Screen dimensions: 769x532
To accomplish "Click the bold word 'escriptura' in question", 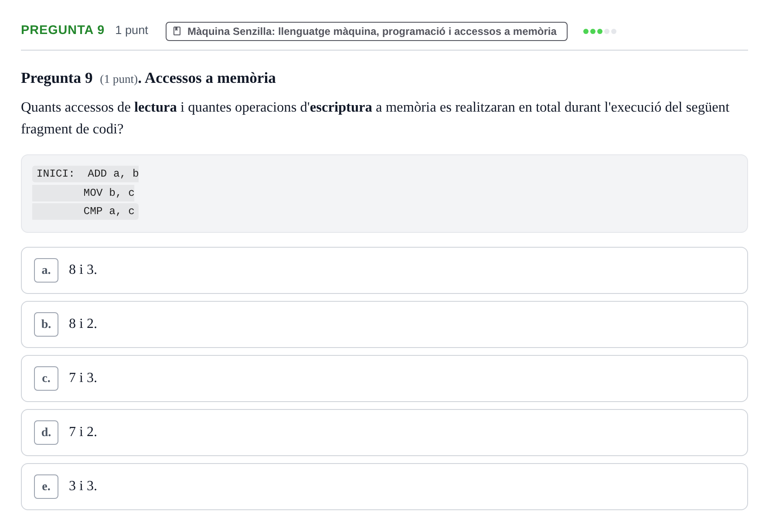I will (341, 107).
